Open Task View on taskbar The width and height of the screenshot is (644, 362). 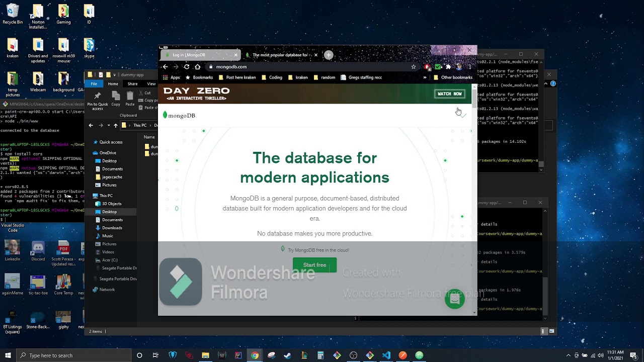155,355
